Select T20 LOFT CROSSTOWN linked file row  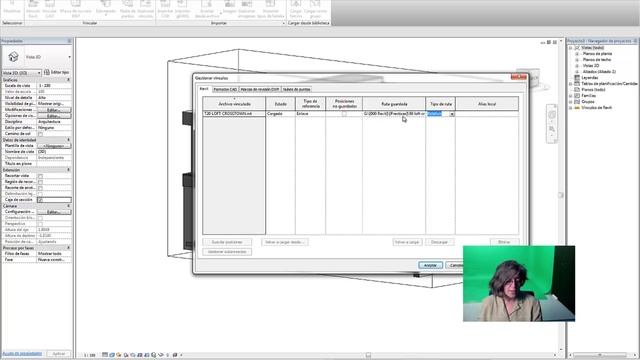(x=234, y=114)
